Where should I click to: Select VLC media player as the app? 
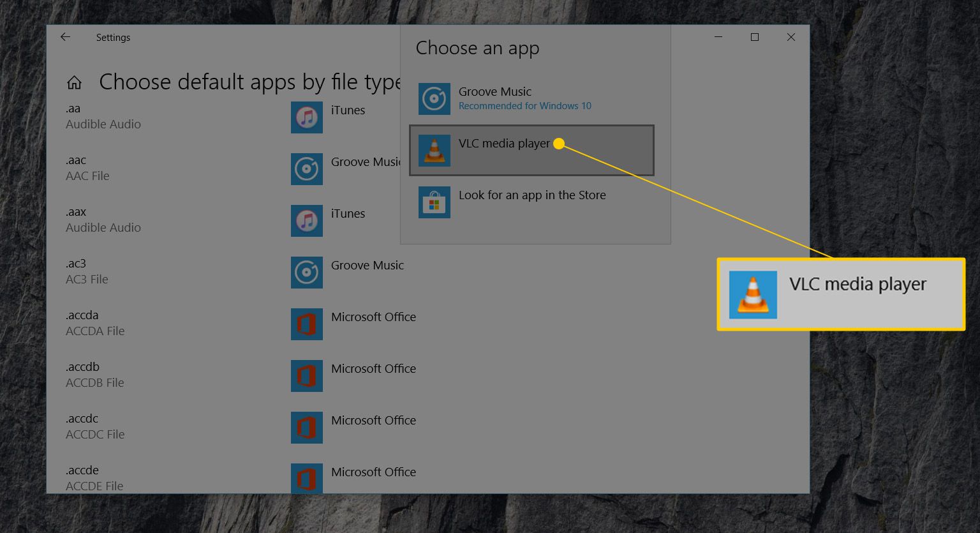[x=531, y=150]
